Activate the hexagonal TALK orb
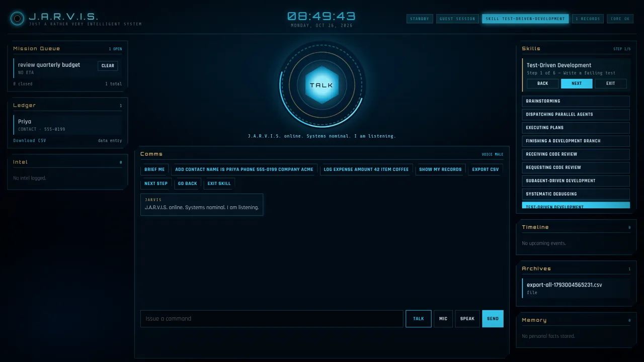This screenshot has height=362, width=644. (321, 85)
